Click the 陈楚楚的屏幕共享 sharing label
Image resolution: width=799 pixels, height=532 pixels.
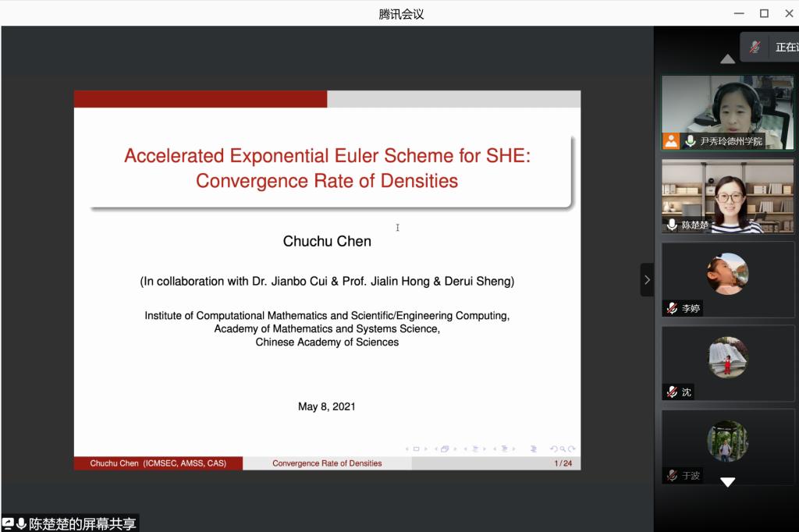[x=82, y=524]
